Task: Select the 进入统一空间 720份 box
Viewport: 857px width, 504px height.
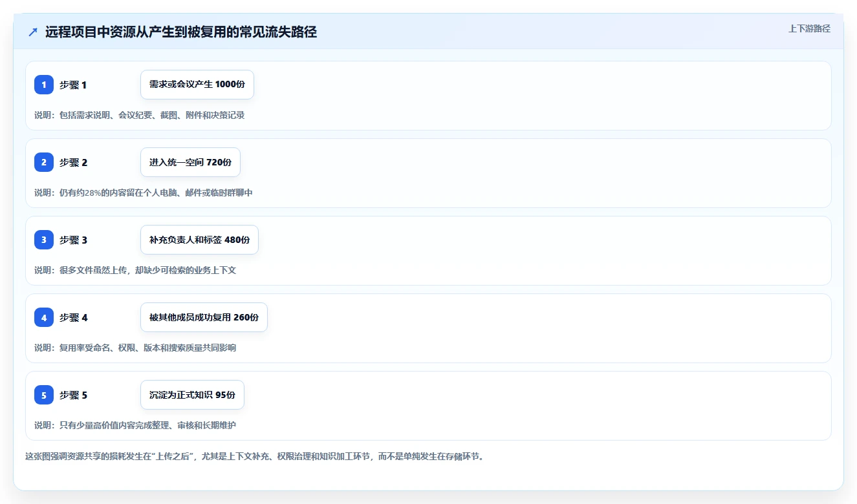Action: (x=190, y=162)
